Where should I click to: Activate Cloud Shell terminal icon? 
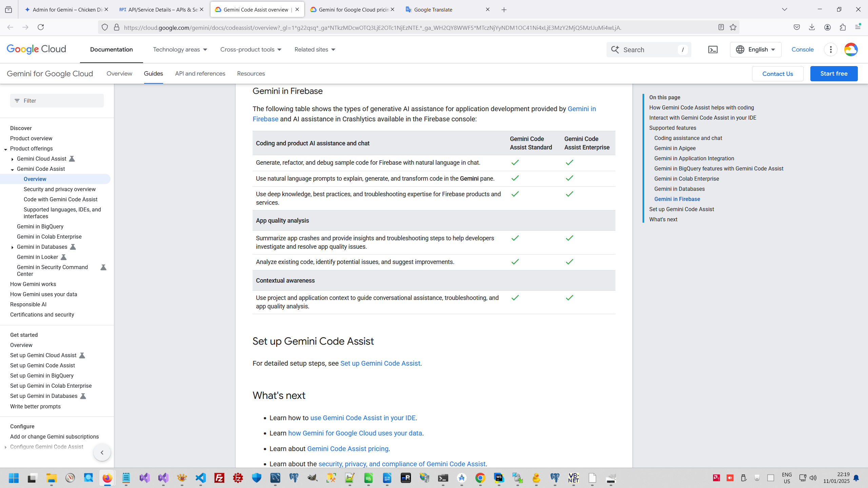(713, 50)
